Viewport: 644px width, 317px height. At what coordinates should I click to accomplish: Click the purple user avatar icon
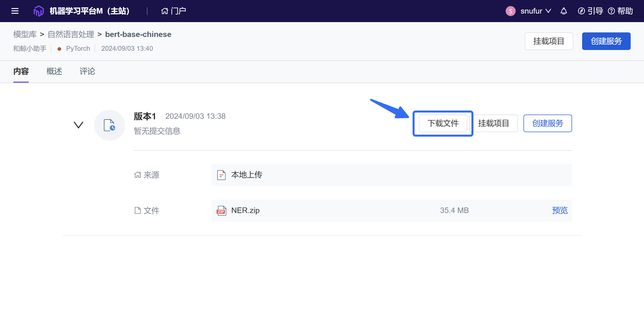(510, 11)
